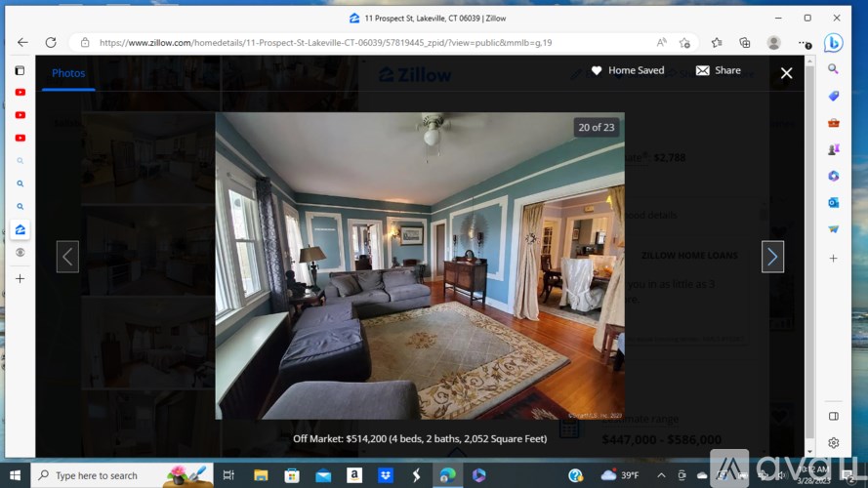Open the Favorites list icon
868x488 pixels.
(x=717, y=43)
